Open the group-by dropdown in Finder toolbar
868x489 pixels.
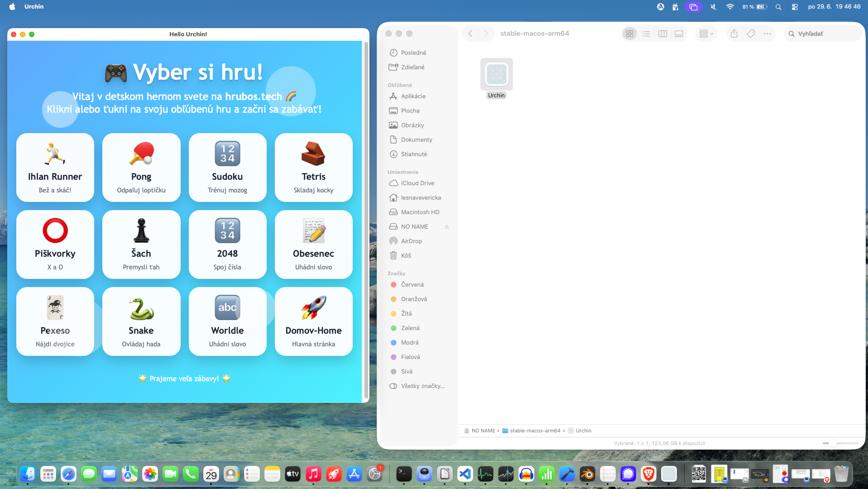[706, 34]
